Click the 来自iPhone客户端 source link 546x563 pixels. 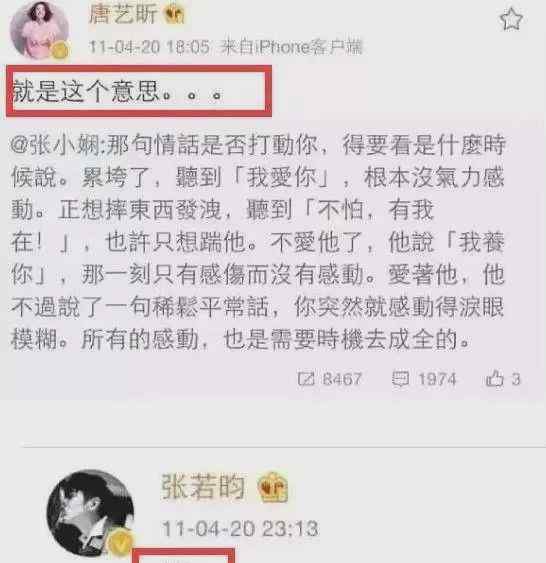coord(291,47)
